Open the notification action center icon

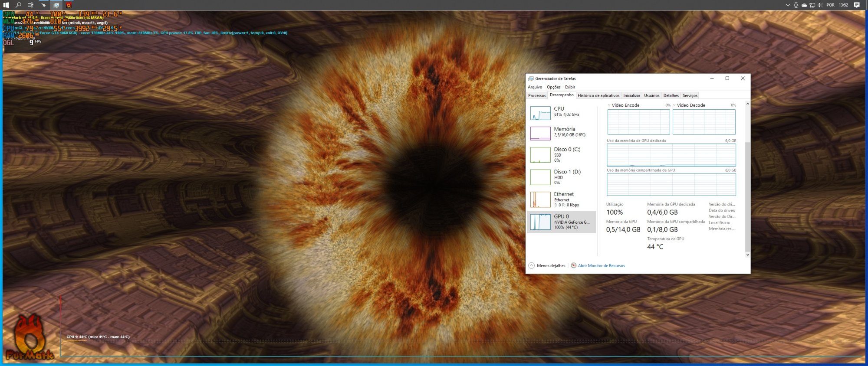tap(857, 5)
